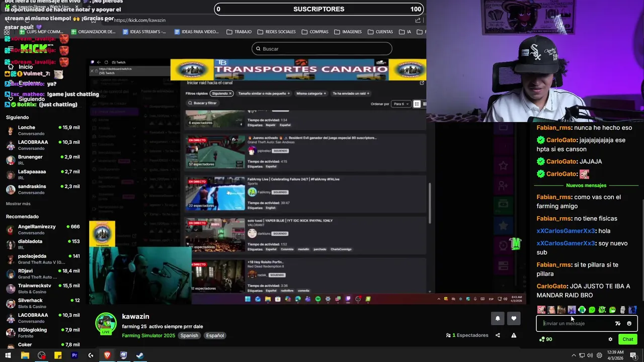Open the IDEAS PARA VIDEO bookmark
644x362 pixels.
[x=196, y=32]
